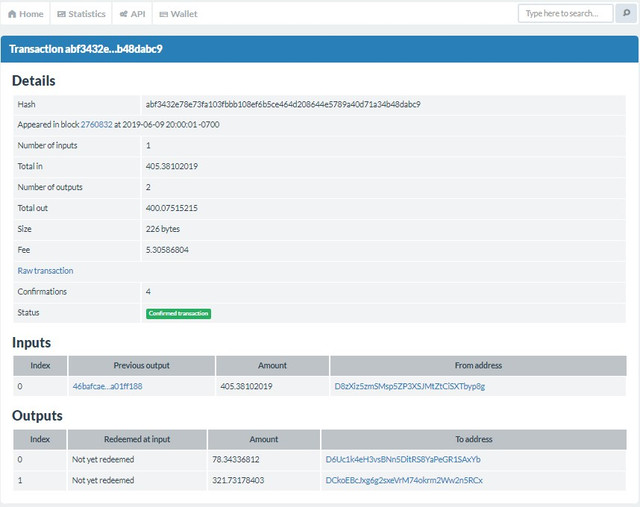Image resolution: width=640 pixels, height=507 pixels.
Task: Open the Raw transaction link
Action: [45, 271]
